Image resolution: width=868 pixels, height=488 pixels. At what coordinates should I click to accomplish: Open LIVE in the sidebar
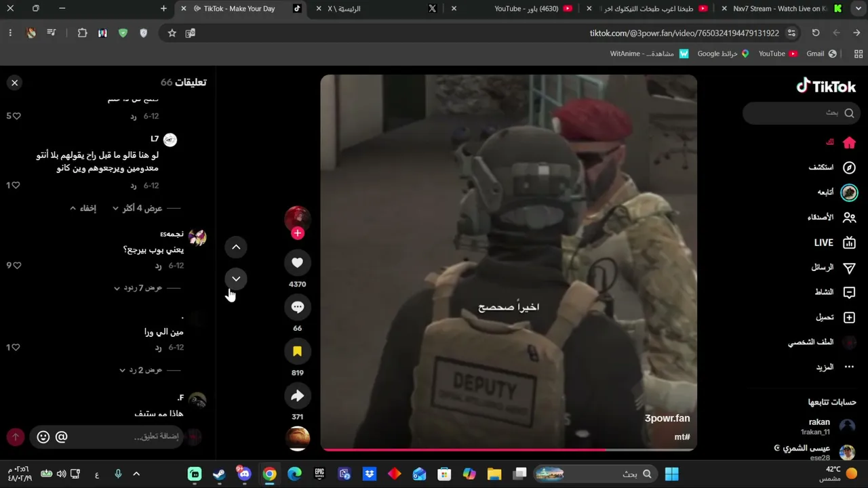click(x=835, y=243)
